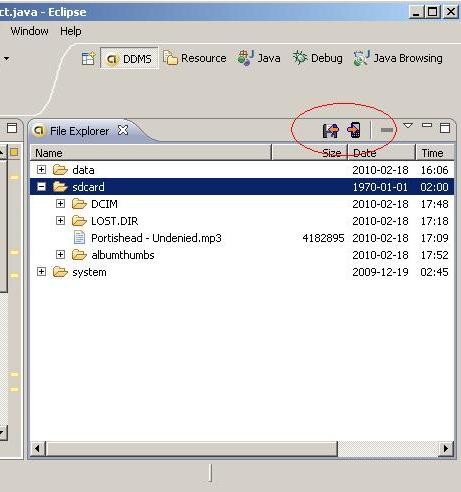Maximize the left-side view panel
Viewport: 461px width, 492px height.
pyautogui.click(x=12, y=128)
